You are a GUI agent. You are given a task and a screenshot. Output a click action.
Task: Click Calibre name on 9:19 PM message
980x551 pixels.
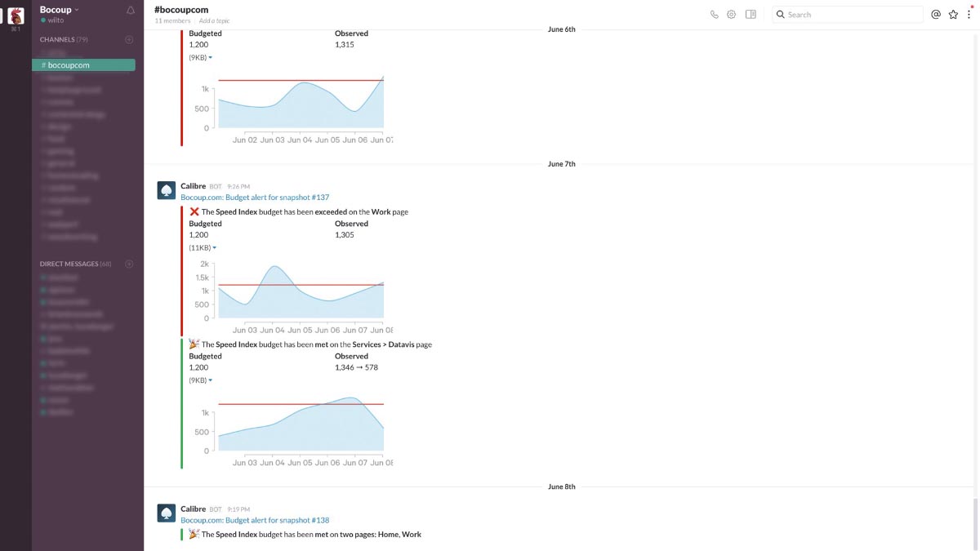[x=194, y=509]
